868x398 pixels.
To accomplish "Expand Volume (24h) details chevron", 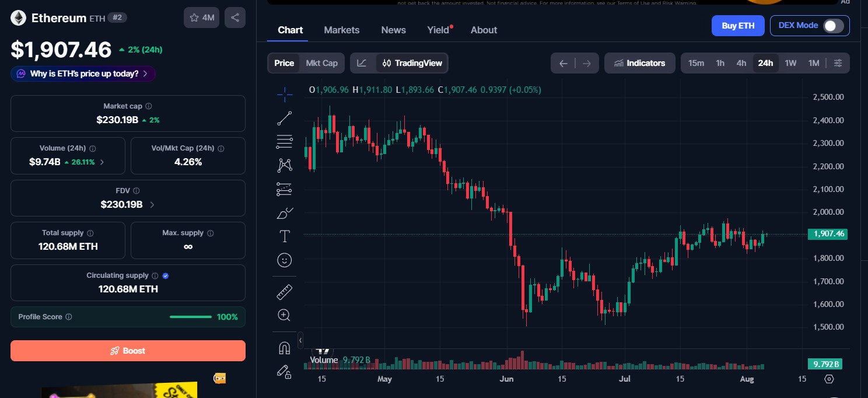I will [x=103, y=162].
